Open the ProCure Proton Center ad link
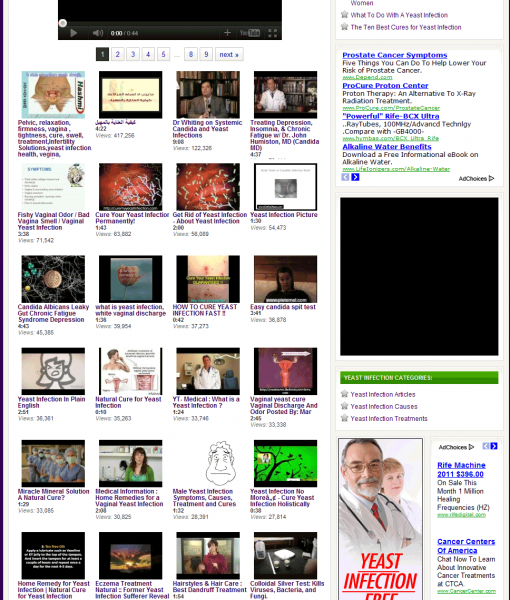 385,86
